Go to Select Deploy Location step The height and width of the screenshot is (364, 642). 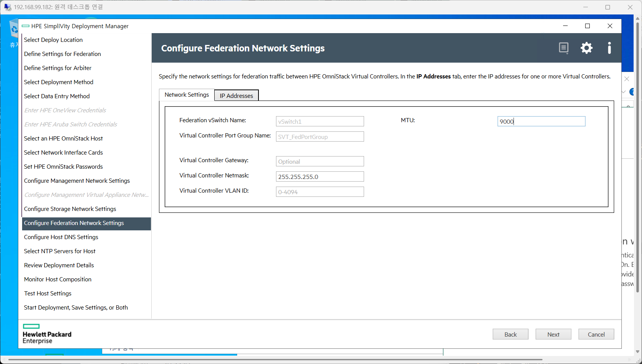[x=87, y=40]
